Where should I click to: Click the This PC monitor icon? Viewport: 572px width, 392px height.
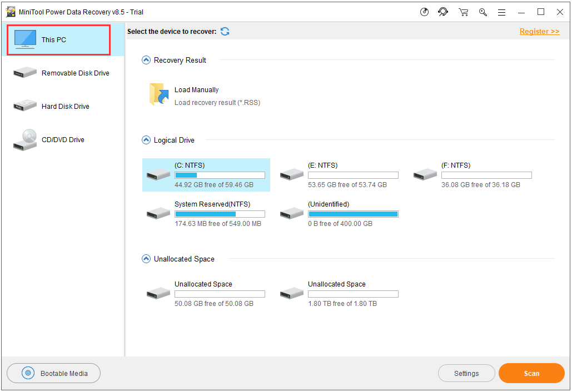coord(25,39)
